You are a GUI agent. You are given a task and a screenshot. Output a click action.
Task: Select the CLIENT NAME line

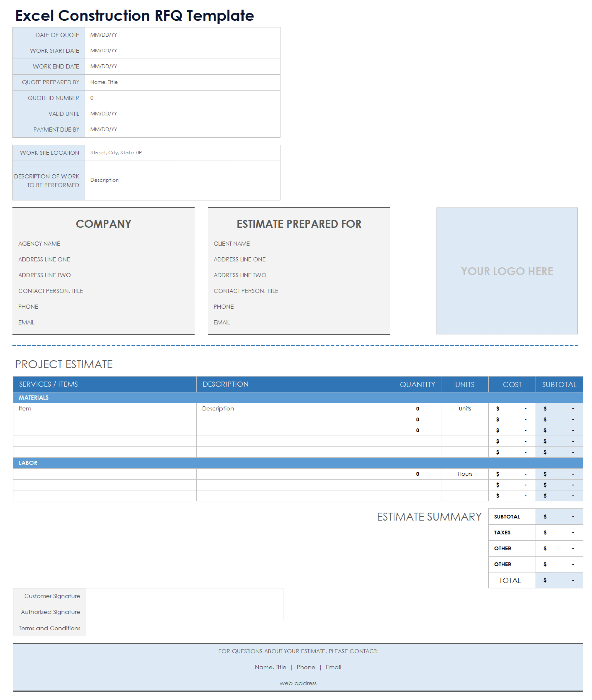[x=232, y=244]
